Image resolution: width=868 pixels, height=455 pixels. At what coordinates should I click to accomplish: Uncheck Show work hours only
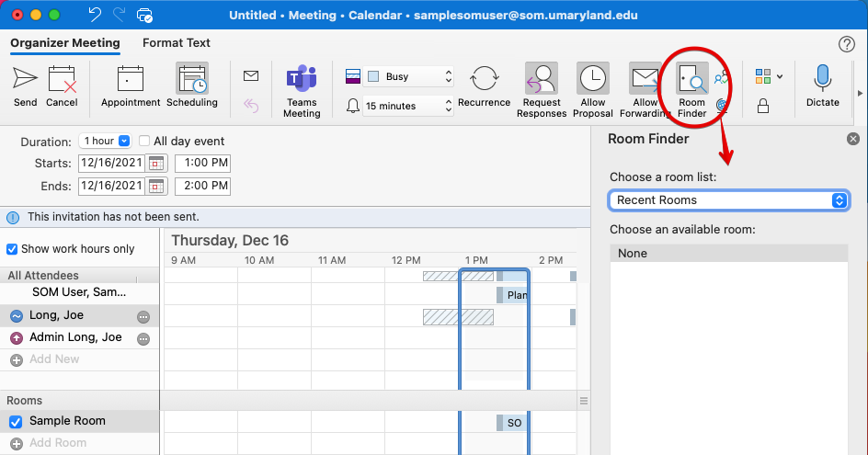[12, 249]
